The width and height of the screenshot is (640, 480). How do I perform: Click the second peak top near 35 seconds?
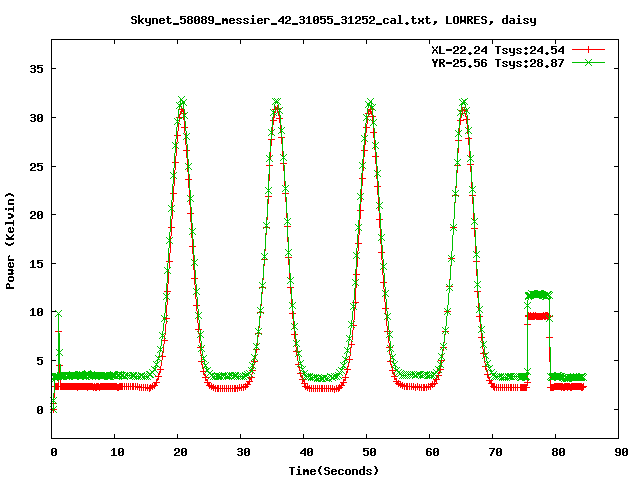pyautogui.click(x=277, y=102)
